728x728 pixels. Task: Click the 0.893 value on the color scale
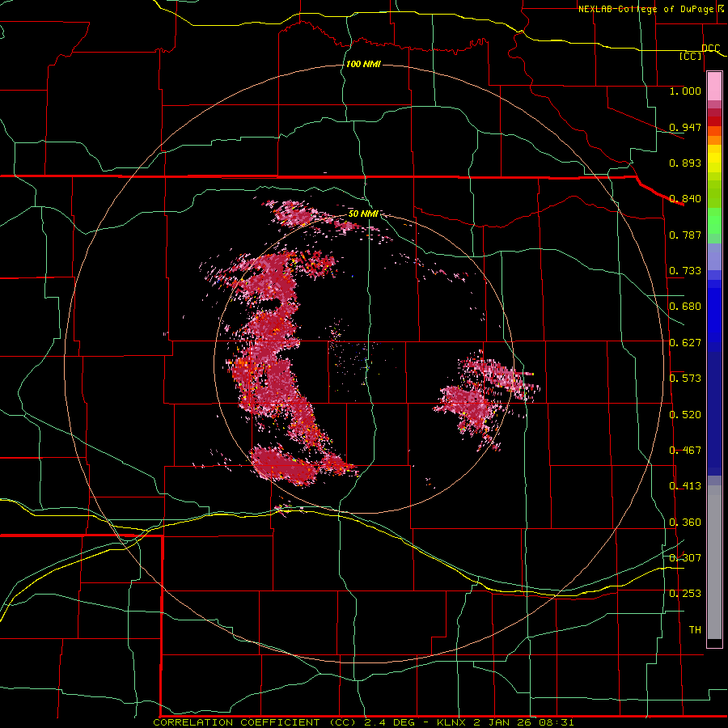[685, 163]
